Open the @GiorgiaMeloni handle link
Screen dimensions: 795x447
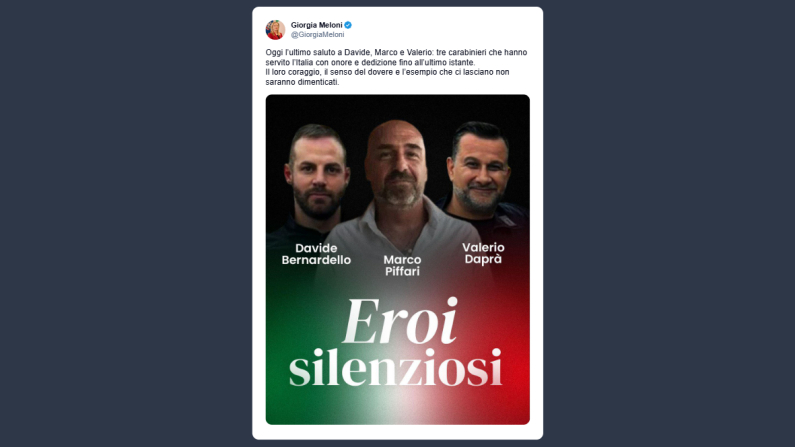[317, 34]
